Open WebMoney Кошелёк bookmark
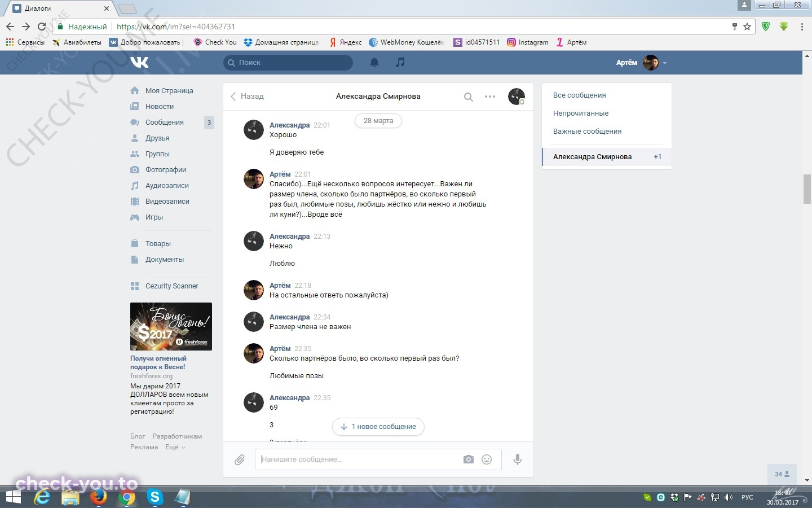Screen dimensions: 812x508 pyautogui.click(x=407, y=42)
